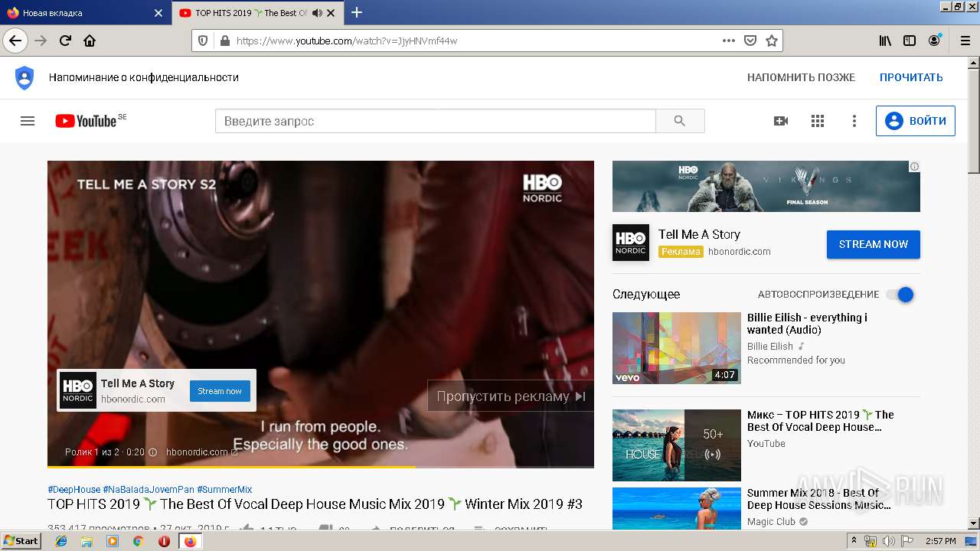The image size is (980, 551).
Task: Open the Firefox Library icon
Action: [x=885, y=41]
